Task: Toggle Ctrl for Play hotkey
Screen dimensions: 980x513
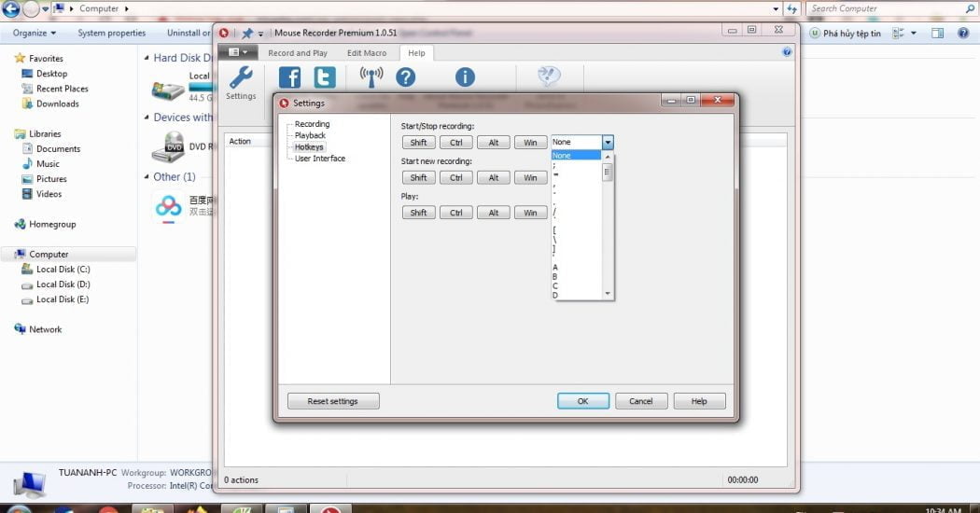Action: [x=456, y=213]
